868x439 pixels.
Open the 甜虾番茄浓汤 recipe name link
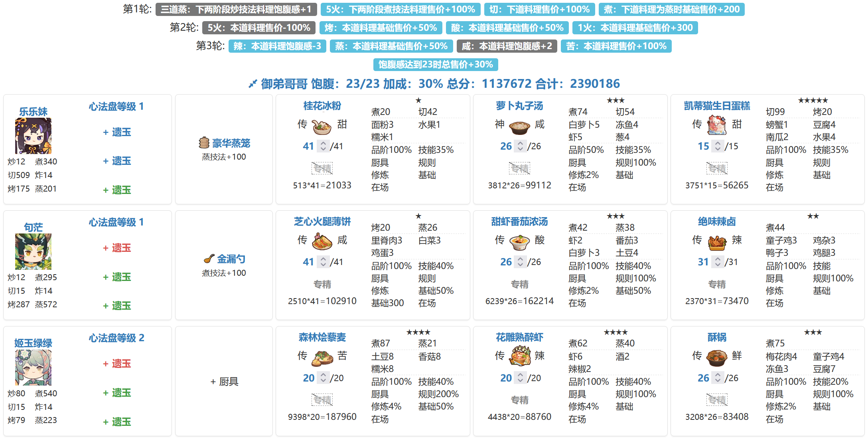pos(519,221)
